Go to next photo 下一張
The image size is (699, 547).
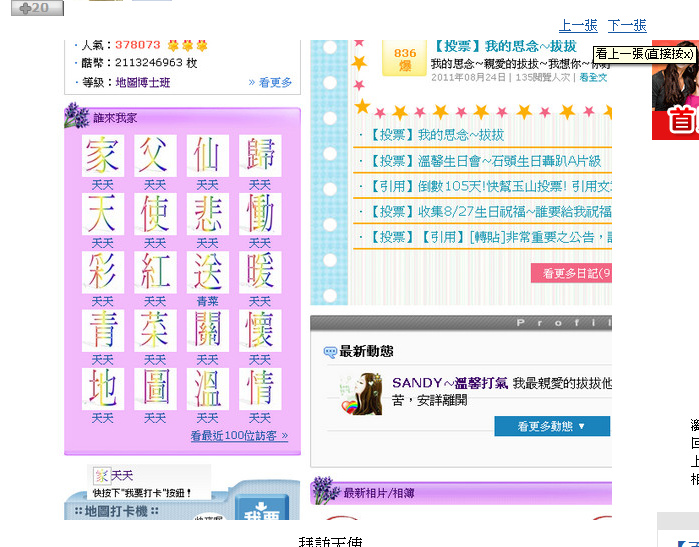[627, 25]
